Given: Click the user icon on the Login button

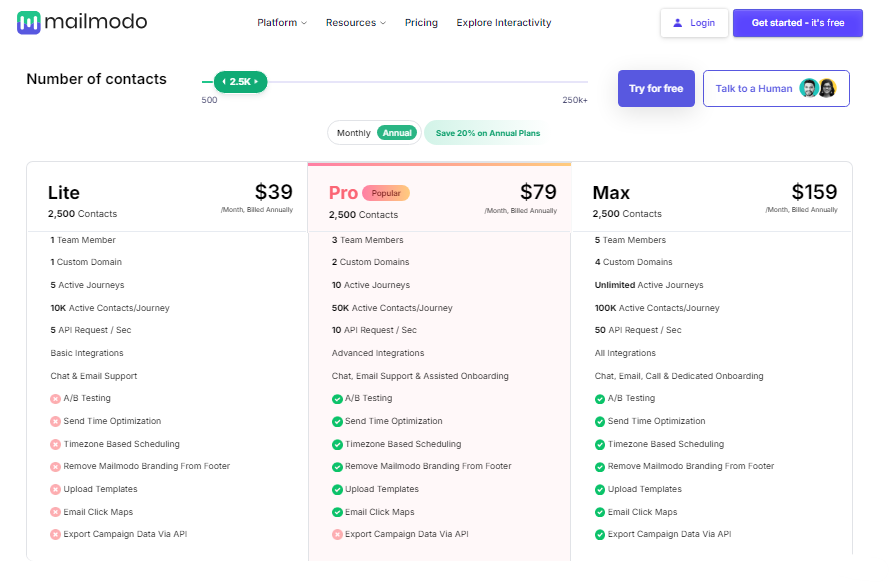Looking at the screenshot, I should click(x=677, y=23).
